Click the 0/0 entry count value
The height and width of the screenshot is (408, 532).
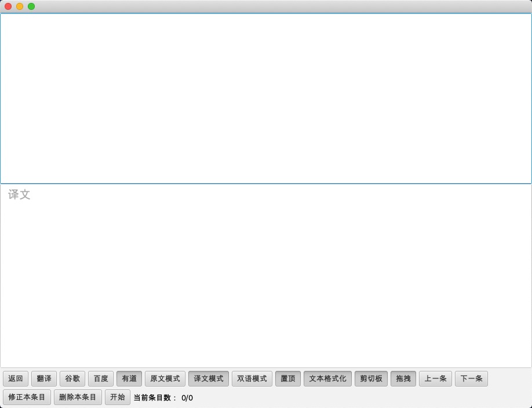pyautogui.click(x=187, y=398)
